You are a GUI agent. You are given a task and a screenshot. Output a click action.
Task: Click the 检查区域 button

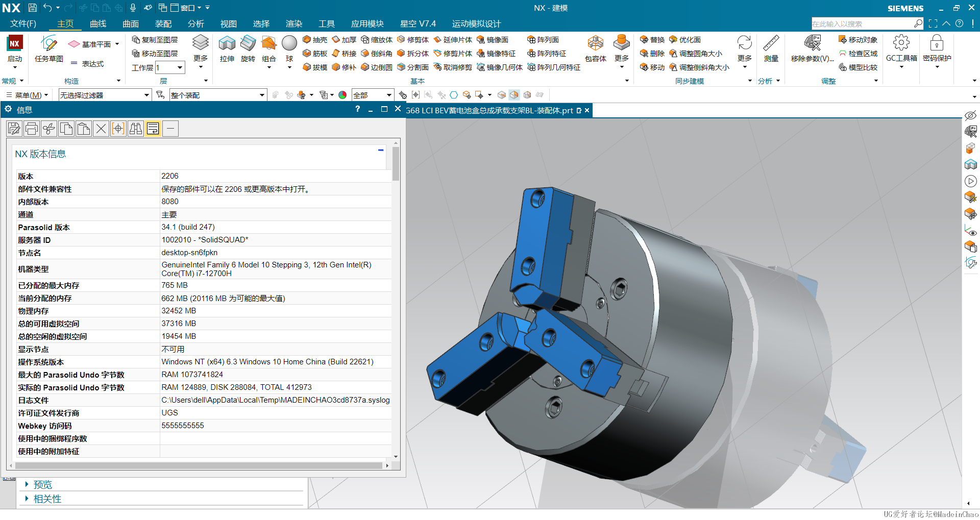point(858,53)
